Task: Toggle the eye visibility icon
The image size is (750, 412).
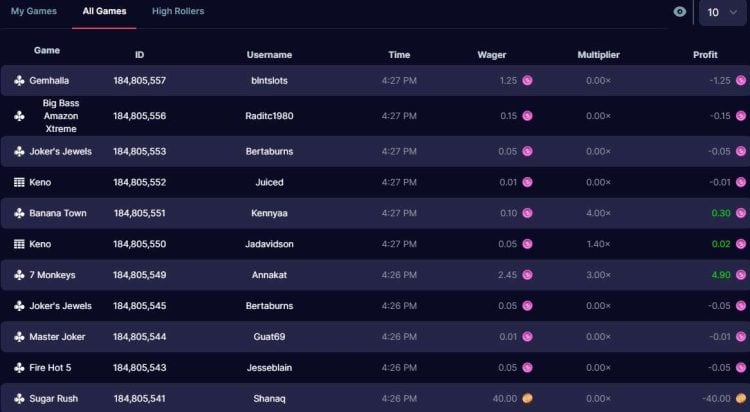Action: point(680,12)
